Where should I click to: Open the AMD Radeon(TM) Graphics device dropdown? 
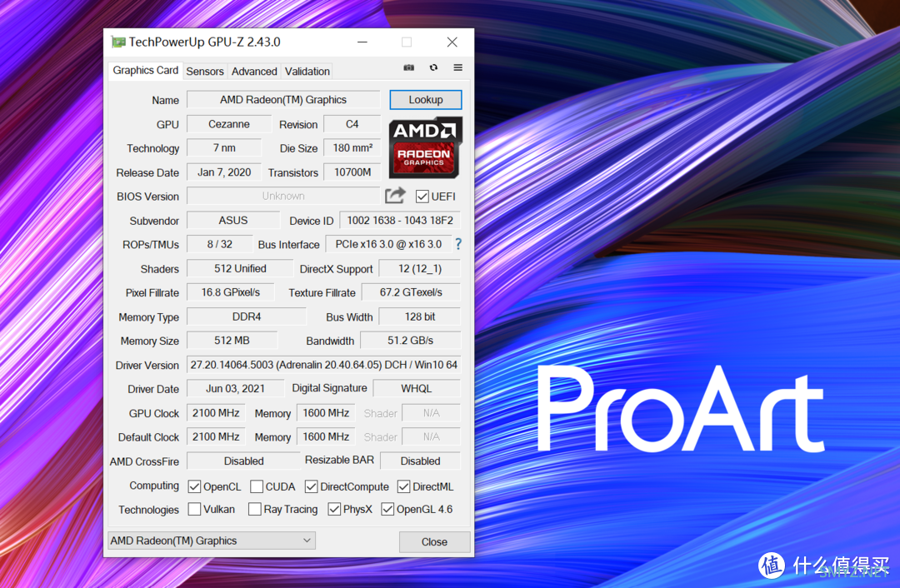[x=211, y=541]
